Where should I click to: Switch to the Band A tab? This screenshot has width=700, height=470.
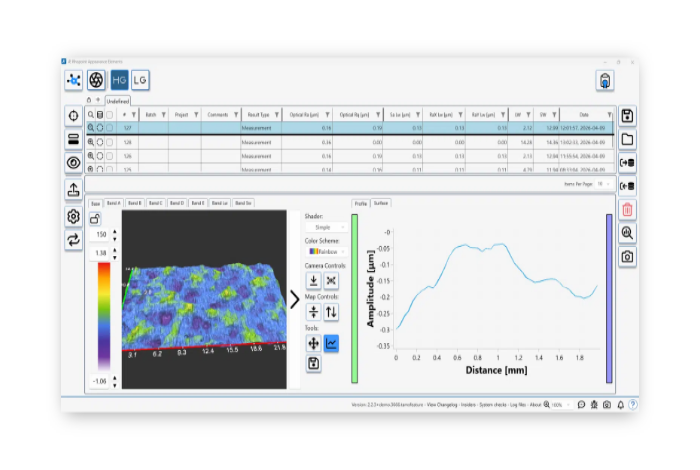coord(113,203)
